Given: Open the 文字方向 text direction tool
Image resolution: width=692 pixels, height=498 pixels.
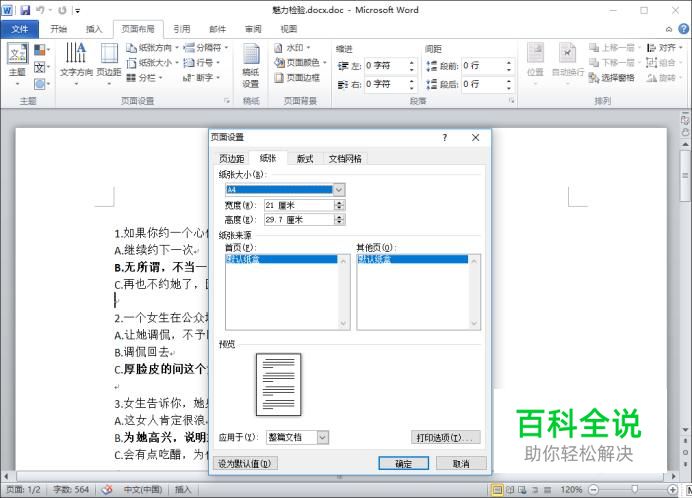Looking at the screenshot, I should coord(76,64).
